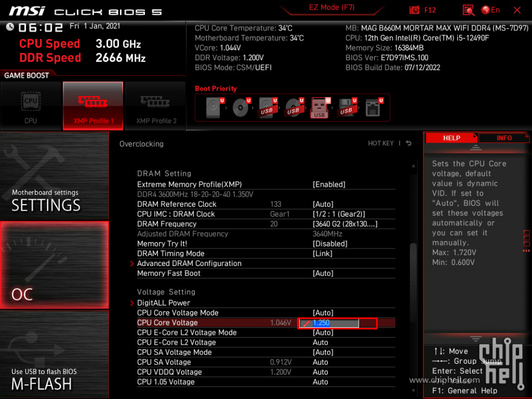The image size is (532, 399).
Task: Click the F12 screenshot camera icon
Action: point(414,10)
